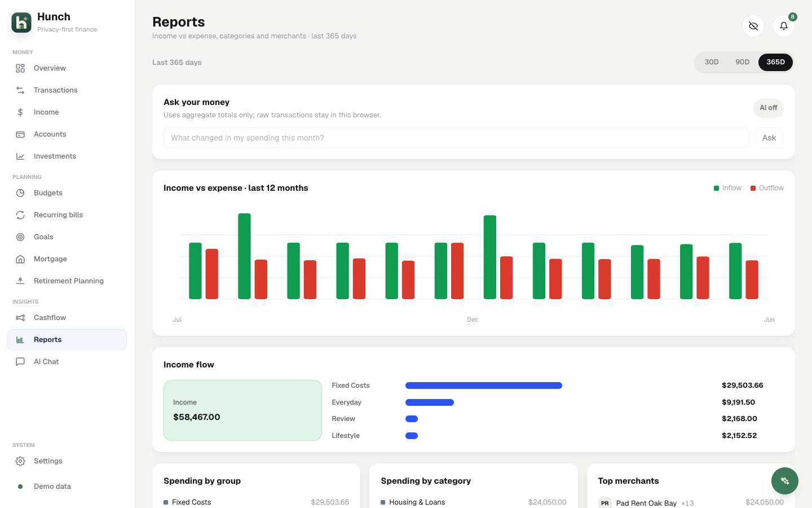Click the $29,503.66 Income flow amount
The height and width of the screenshot is (508, 812).
(x=742, y=386)
